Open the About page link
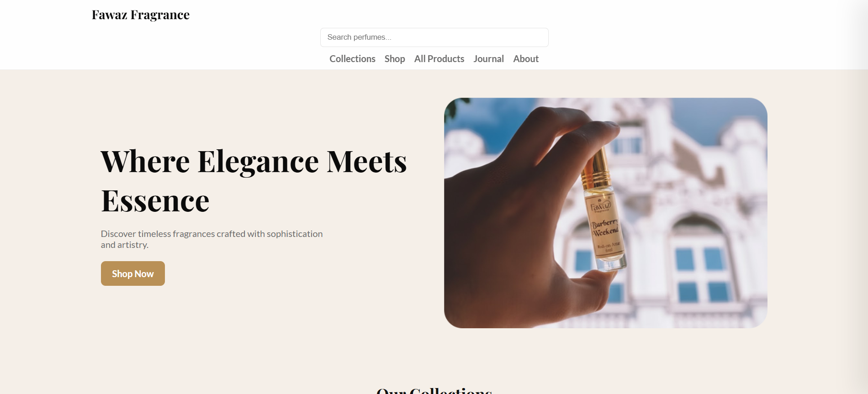 click(526, 59)
